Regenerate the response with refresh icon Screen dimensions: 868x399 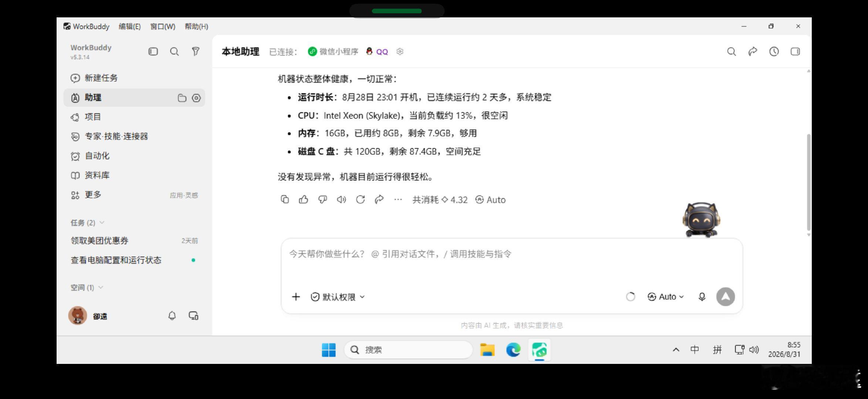pos(361,199)
